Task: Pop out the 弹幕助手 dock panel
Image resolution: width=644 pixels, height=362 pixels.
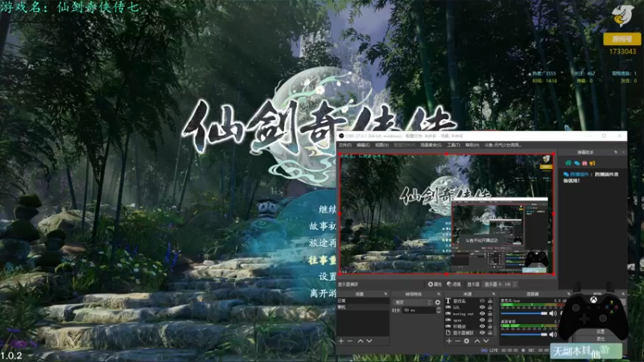Action: (616, 152)
